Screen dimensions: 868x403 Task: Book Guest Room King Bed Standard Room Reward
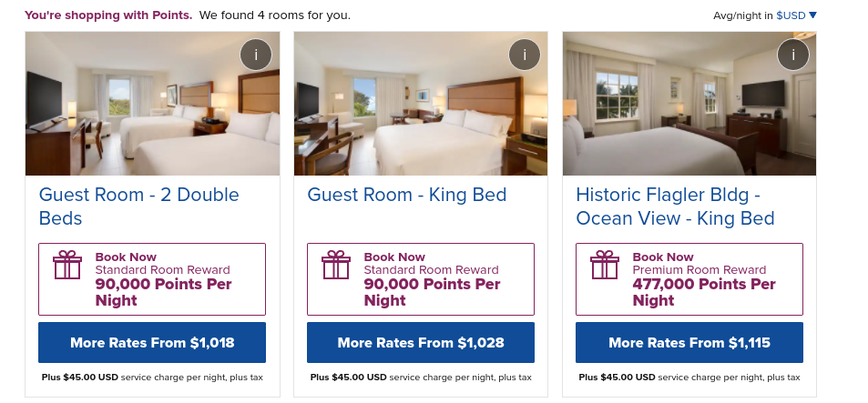421,279
